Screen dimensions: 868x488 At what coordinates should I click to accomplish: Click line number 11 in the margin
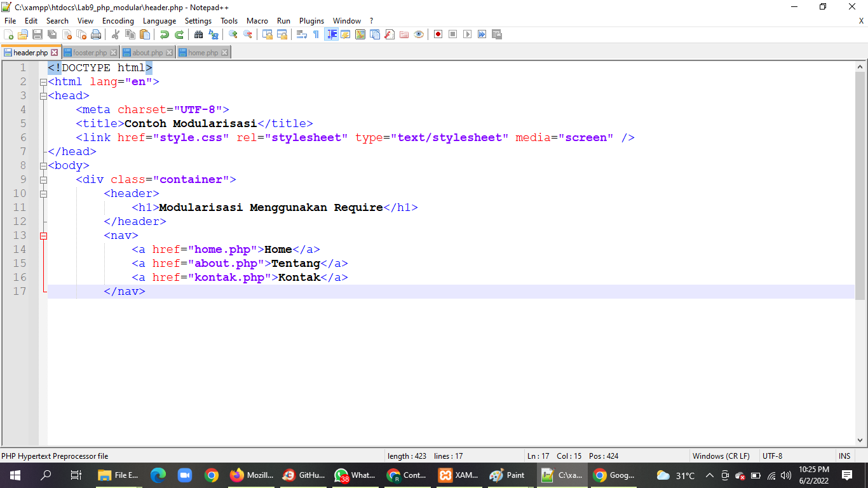tap(20, 208)
